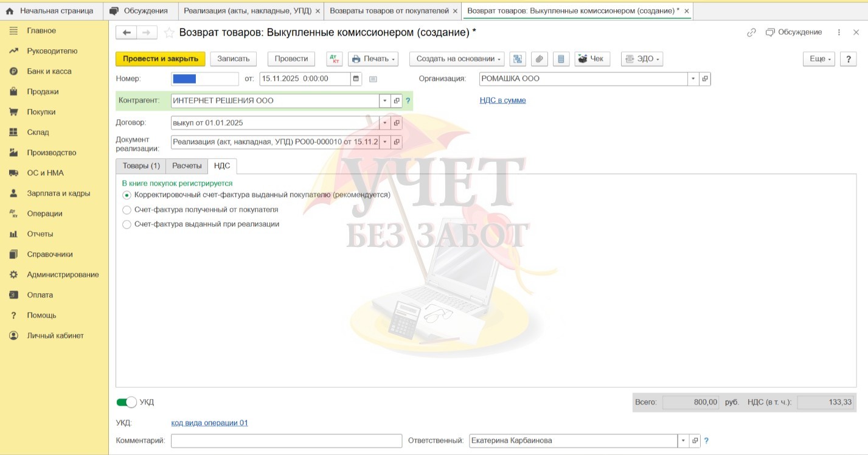
Task: Open the Контрагент record with open icon
Action: point(396,101)
